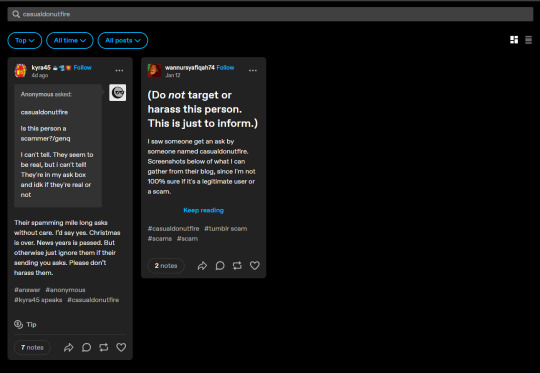View the 7 notes on kyra45's post
This screenshot has width=540, height=373.
(32, 348)
